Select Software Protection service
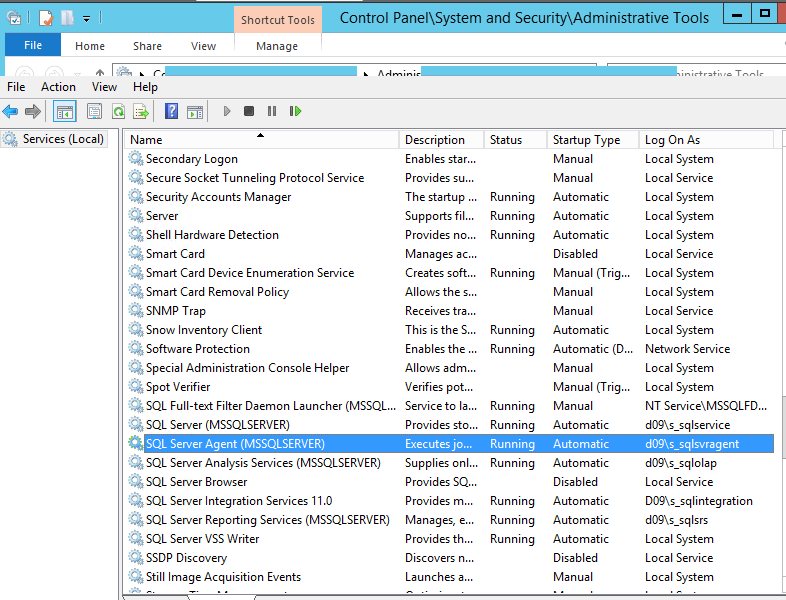 point(449,349)
